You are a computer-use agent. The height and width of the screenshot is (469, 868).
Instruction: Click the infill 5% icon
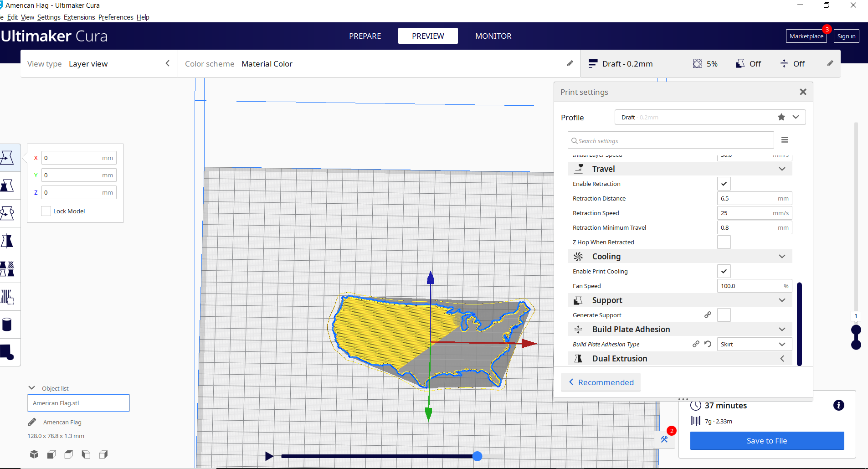pos(698,64)
